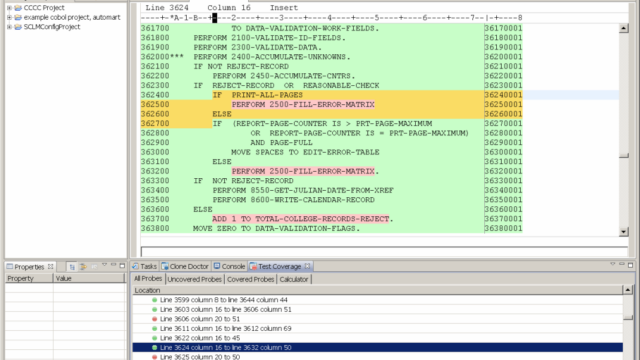Image resolution: width=640 pixels, height=360 pixels.
Task: Show the Covered Probes list
Action: 250,280
